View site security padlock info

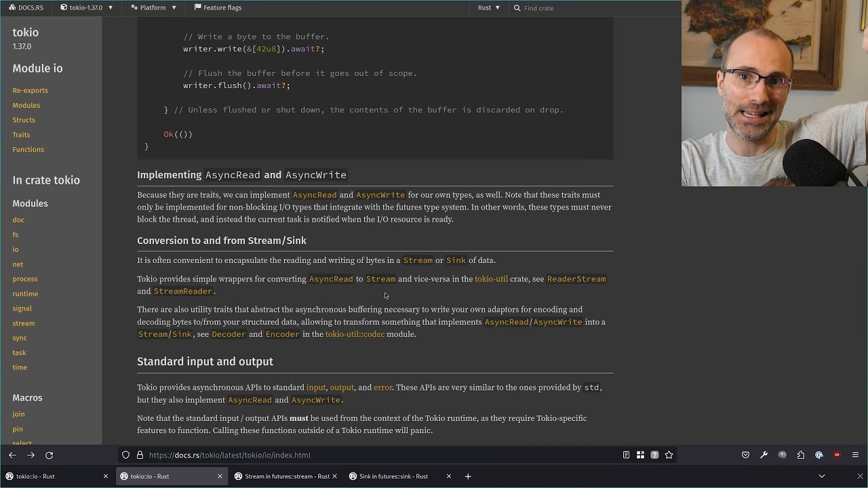click(x=140, y=455)
